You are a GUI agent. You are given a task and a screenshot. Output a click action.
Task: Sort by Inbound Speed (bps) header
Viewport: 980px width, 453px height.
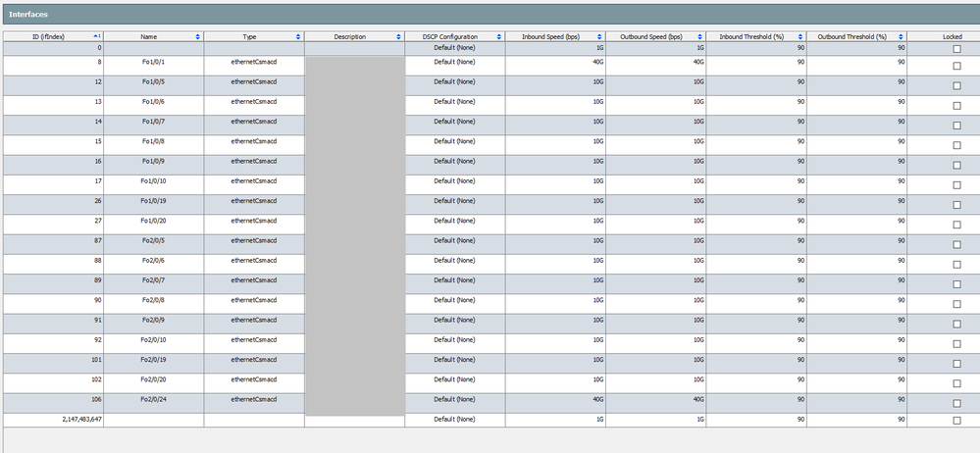pos(555,37)
